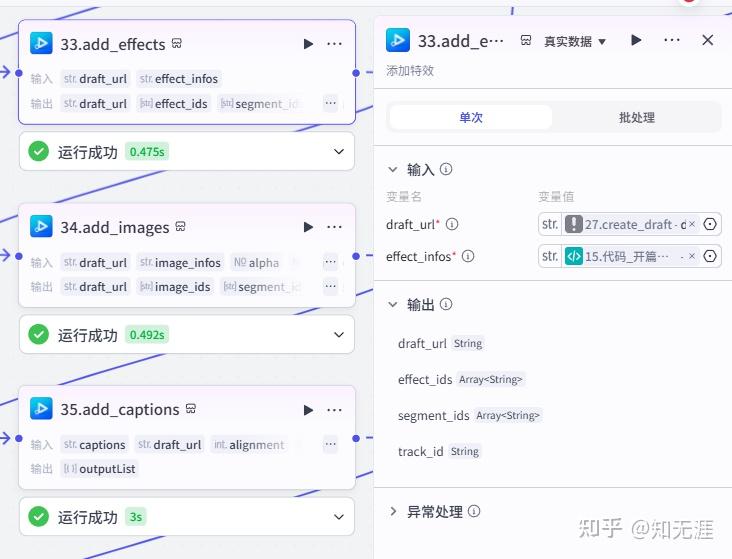This screenshot has width=732, height=559.
Task: Show hidden outputs of 33.add_effects node
Action: pos(331,103)
